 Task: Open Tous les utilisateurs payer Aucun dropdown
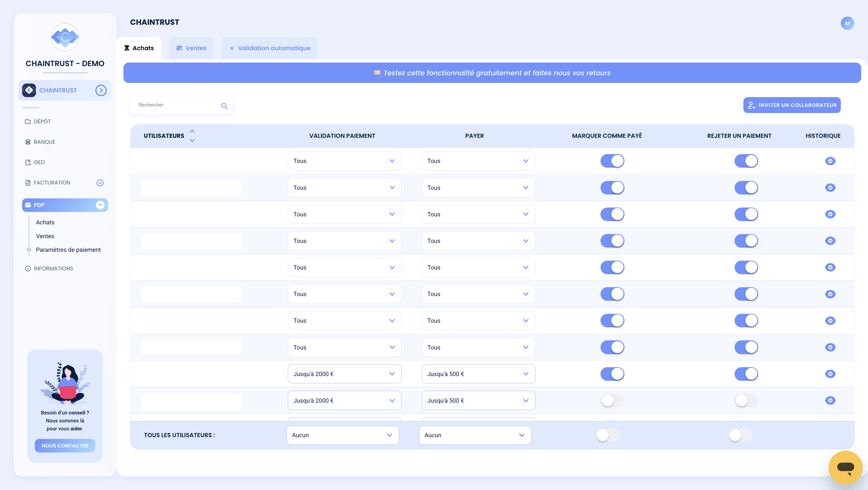[475, 435]
